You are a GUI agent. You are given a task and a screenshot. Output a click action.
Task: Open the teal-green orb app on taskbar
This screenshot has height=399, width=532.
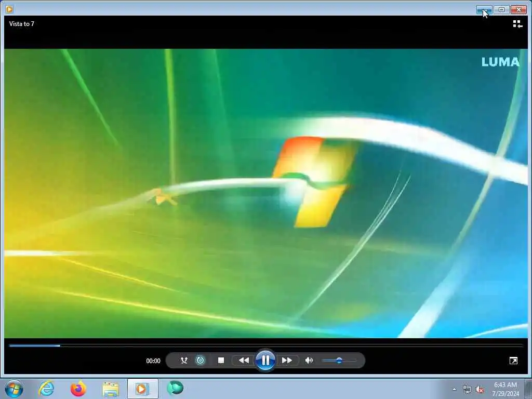[175, 388]
